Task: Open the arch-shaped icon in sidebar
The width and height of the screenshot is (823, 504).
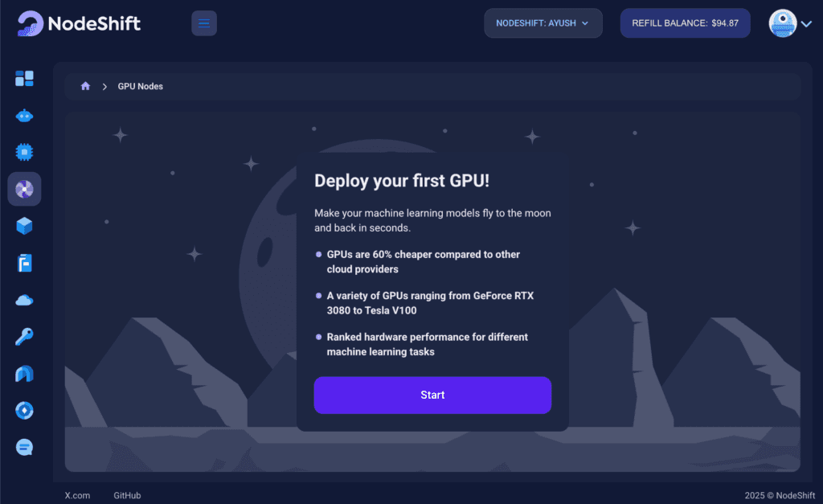Action: [24, 374]
